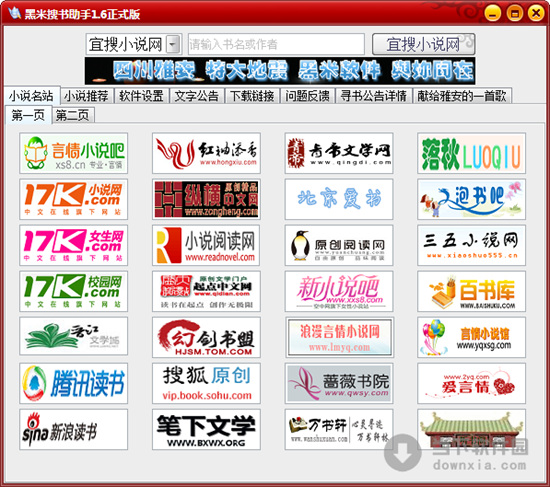The width and height of the screenshot is (550, 487).
Task: Close the 黑米搜书助手 window
Action: click(x=536, y=13)
